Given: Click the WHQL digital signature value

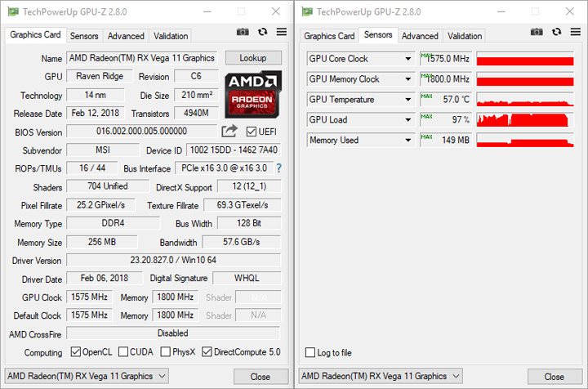Looking at the screenshot, I should pyautogui.click(x=247, y=278).
